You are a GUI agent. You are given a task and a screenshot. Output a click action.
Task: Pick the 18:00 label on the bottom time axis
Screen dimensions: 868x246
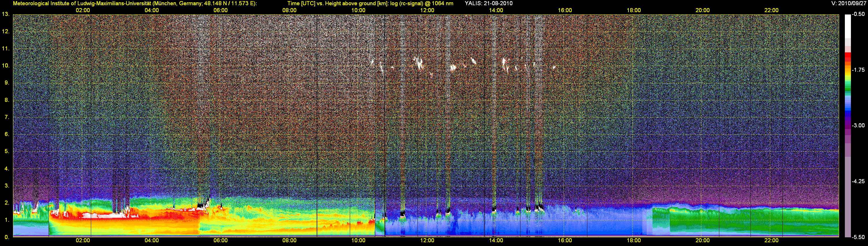[x=634, y=241]
